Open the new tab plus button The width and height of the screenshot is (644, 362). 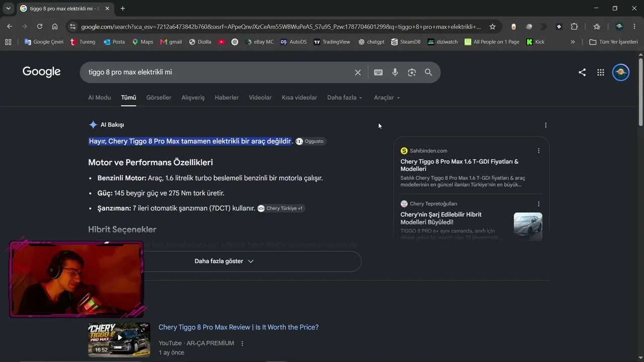click(123, 9)
